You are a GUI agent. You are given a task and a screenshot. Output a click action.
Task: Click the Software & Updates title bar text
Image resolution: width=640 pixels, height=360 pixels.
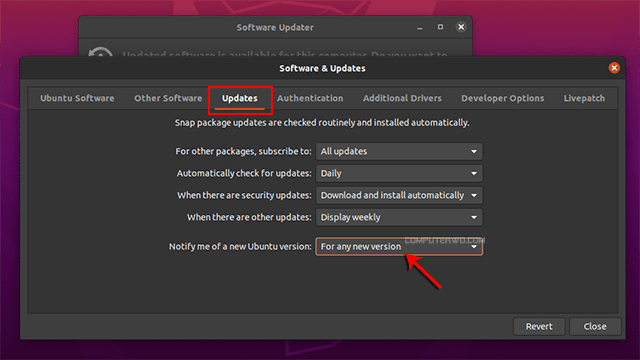click(x=322, y=68)
